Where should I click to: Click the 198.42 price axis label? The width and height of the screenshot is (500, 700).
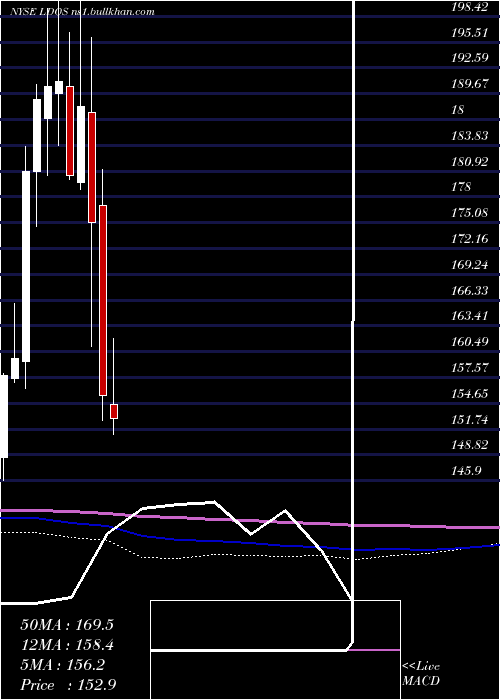point(470,7)
